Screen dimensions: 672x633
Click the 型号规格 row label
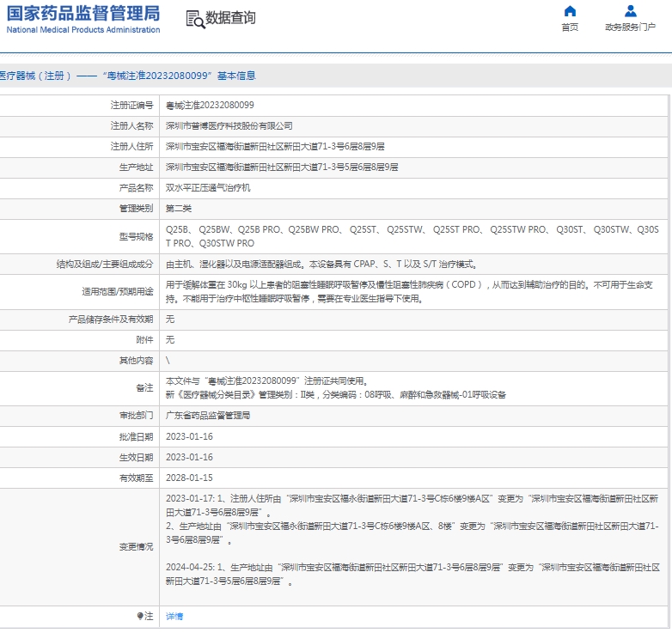(x=137, y=237)
